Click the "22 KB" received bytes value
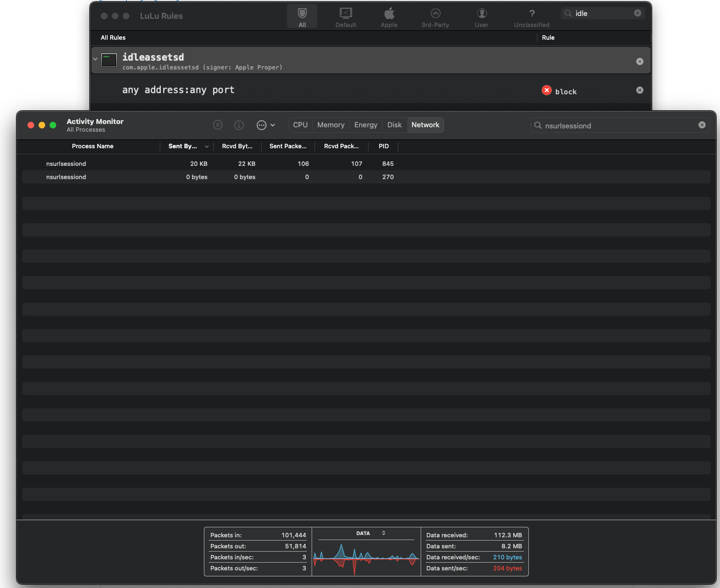Viewport: 720px width, 588px height. pyautogui.click(x=247, y=164)
